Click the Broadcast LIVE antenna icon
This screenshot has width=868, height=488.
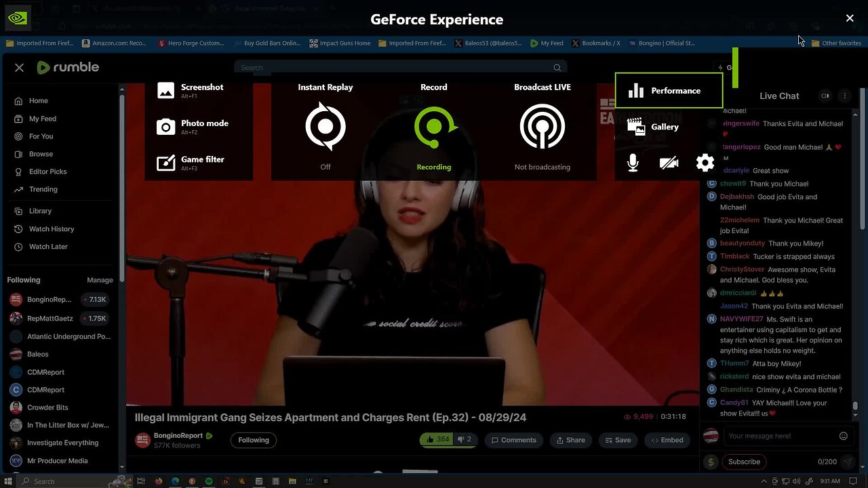pyautogui.click(x=542, y=126)
